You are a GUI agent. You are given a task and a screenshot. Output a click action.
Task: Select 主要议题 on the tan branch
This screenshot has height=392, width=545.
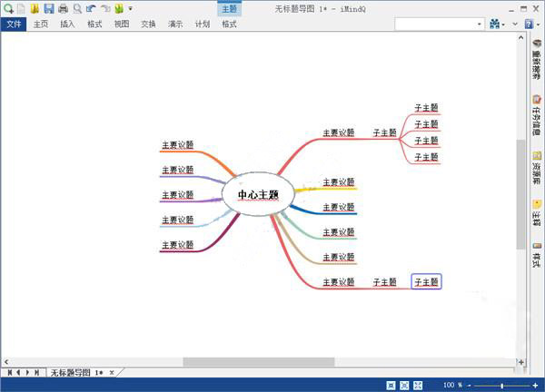339,257
